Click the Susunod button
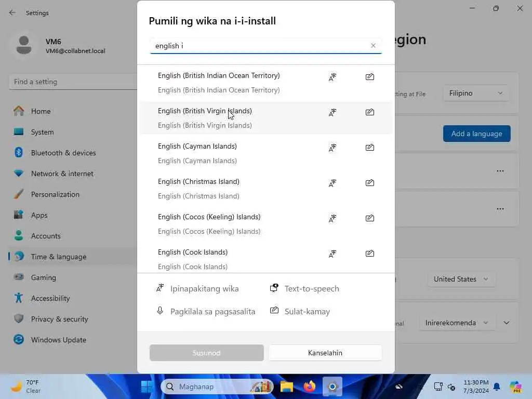The height and width of the screenshot is (399, 532). [x=207, y=353]
